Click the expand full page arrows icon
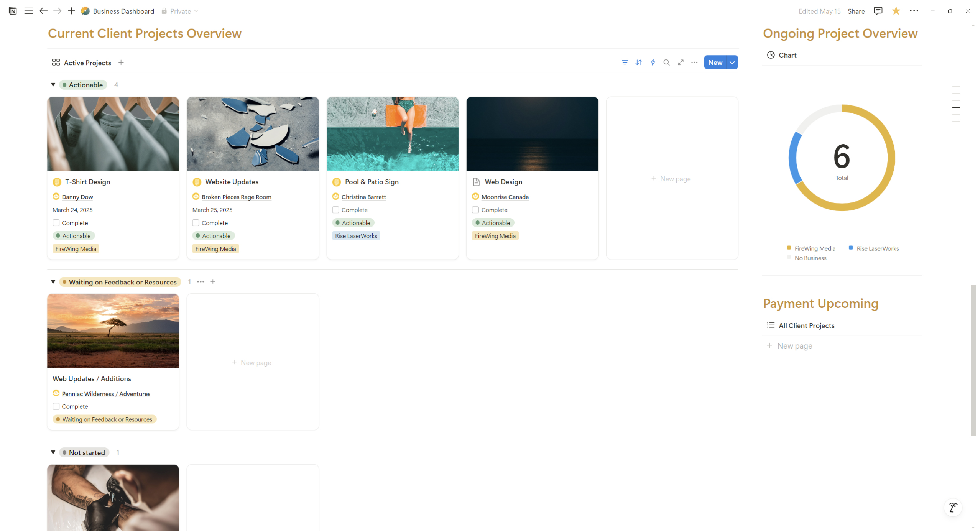This screenshot has width=980, height=531. coord(681,62)
